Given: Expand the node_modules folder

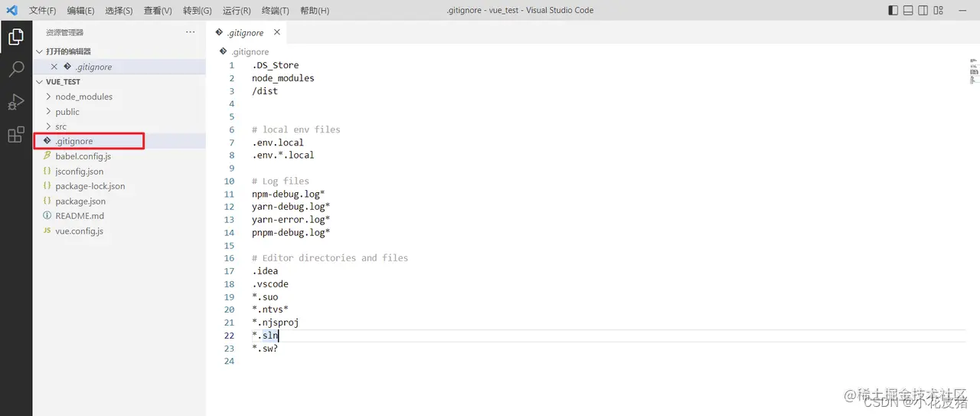Looking at the screenshot, I should [119, 97].
